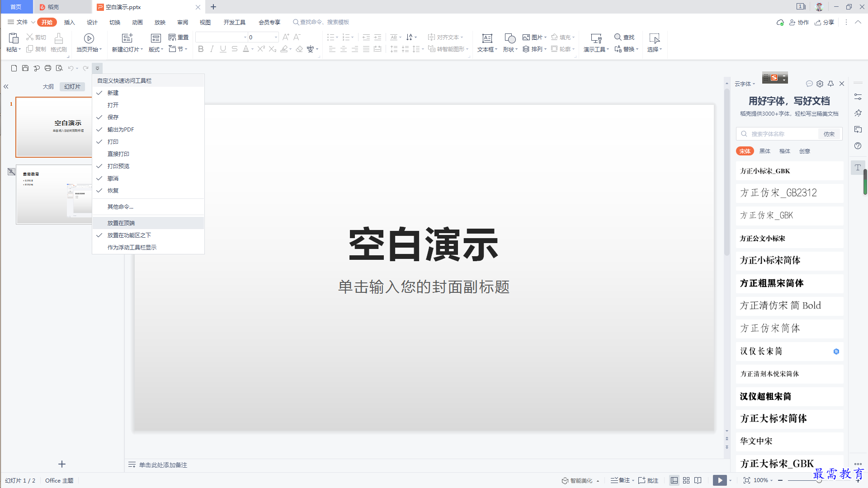Collapse the slide thumbnail pane chevrons

click(6, 86)
